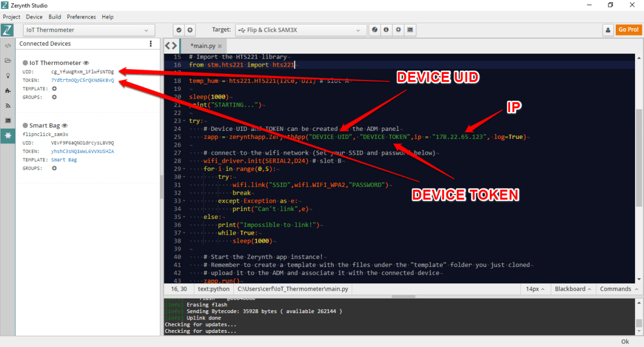Open the projects folder icon in left sidebar
Viewport: 644px width, 347px height.
(8, 60)
